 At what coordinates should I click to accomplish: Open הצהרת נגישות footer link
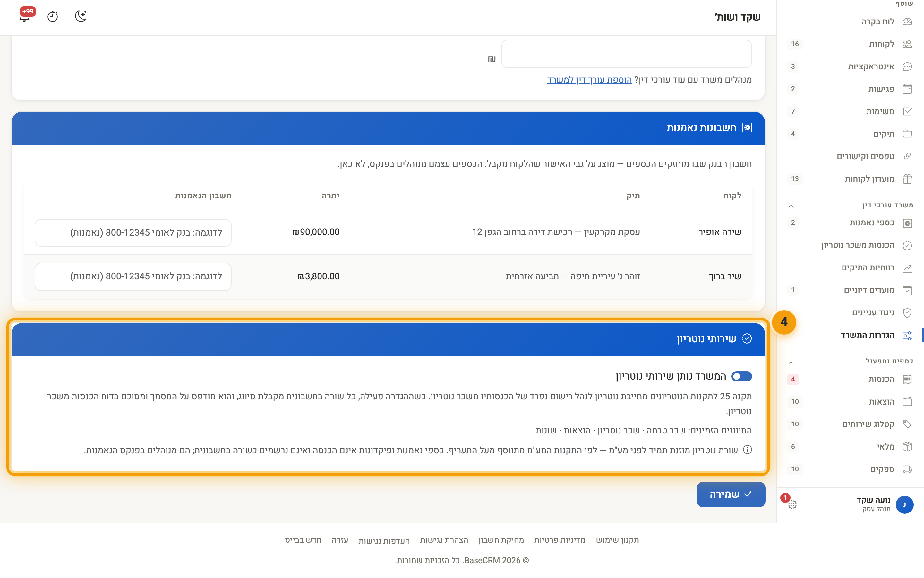pyautogui.click(x=444, y=540)
